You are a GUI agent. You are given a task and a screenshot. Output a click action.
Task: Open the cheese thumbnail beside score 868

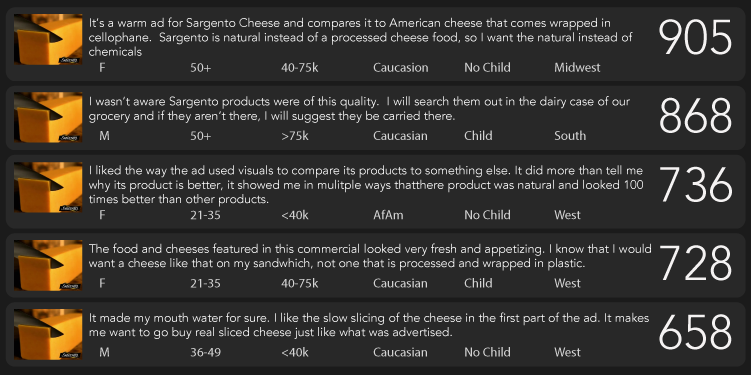[48, 117]
